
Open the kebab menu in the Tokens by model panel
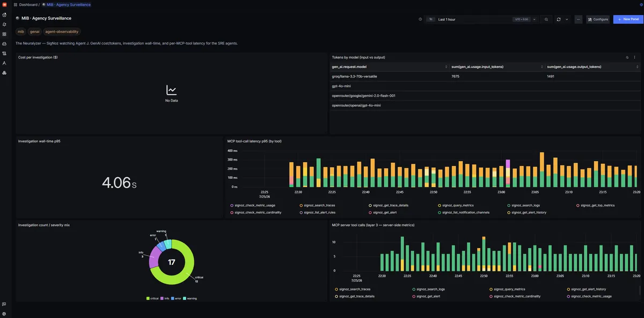point(634,57)
